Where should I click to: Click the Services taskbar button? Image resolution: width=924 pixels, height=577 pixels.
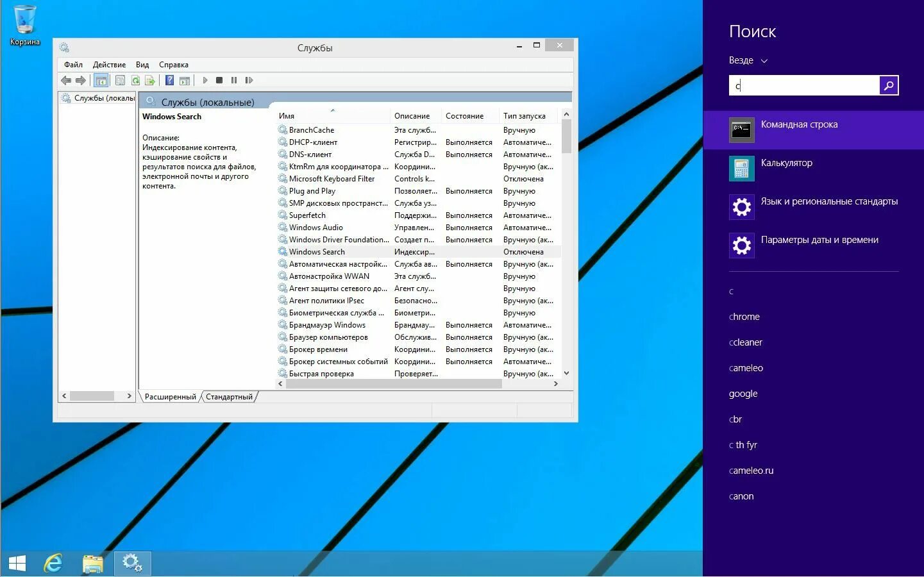click(x=133, y=564)
